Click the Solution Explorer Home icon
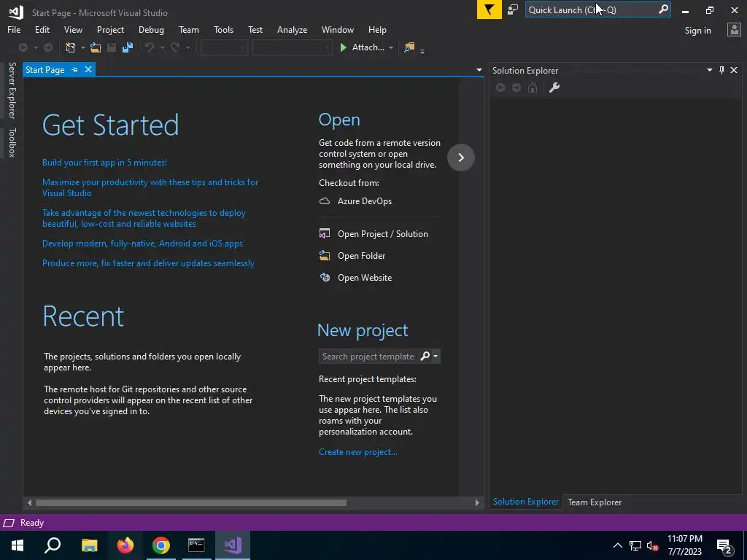Viewport: 747px width, 560px height. pos(533,87)
